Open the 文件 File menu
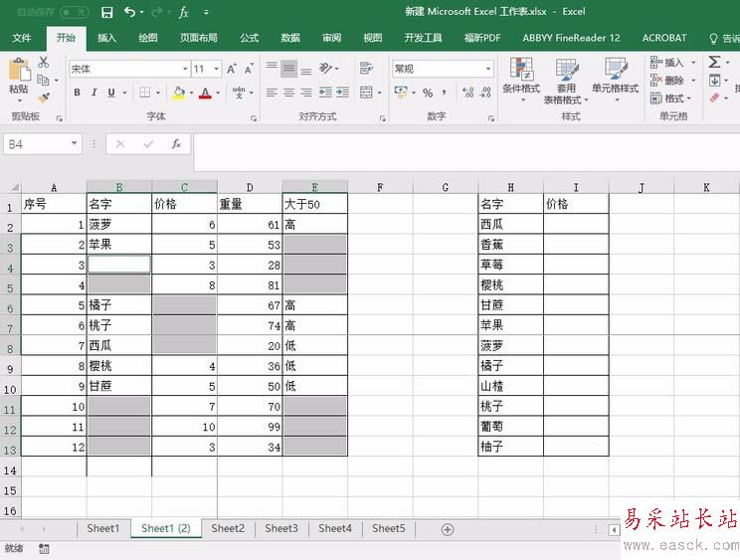 pos(22,38)
